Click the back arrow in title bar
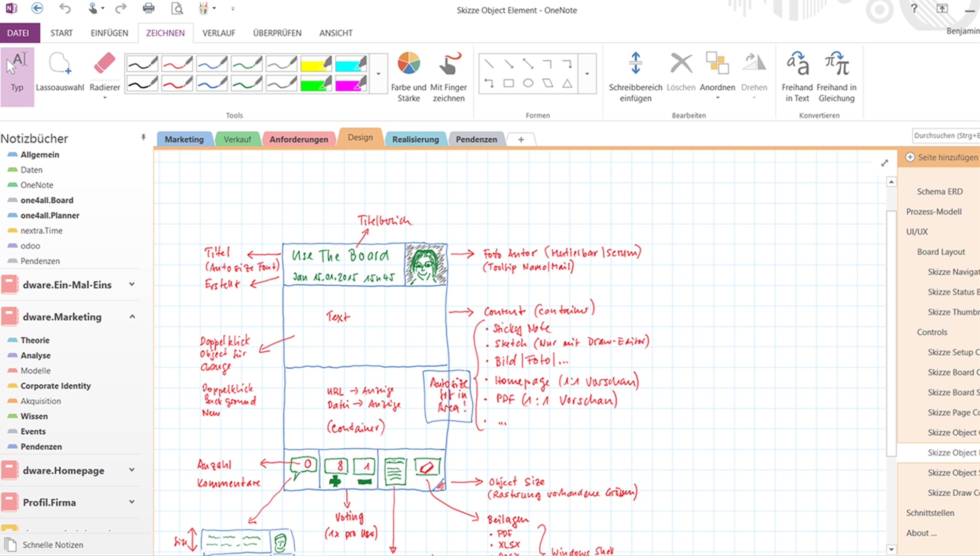The height and width of the screenshot is (556, 980). [37, 8]
